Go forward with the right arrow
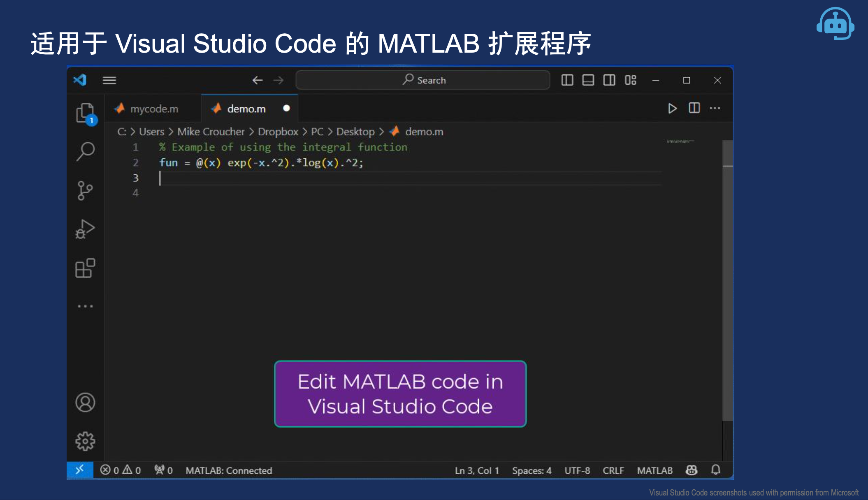868x500 pixels. tap(279, 80)
